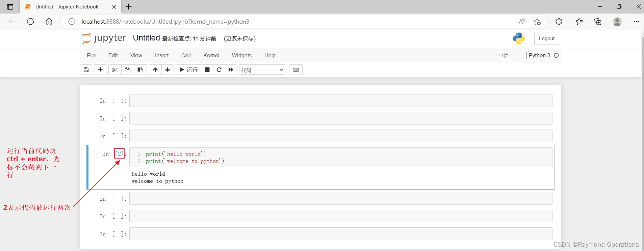View site information icon in address bar
Screen dimensions: 644x251
point(72,22)
